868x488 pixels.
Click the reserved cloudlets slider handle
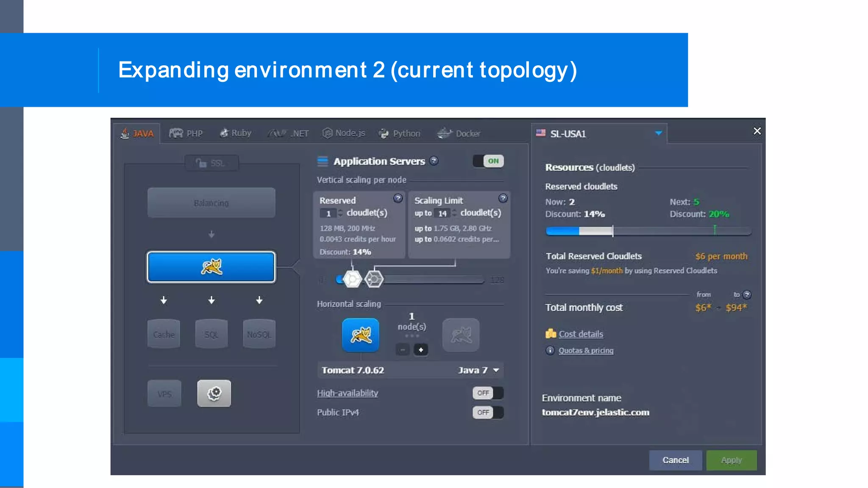[x=352, y=279]
